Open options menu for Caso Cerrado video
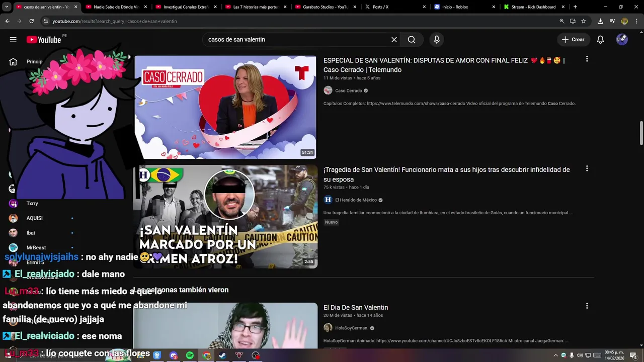The height and width of the screenshot is (362, 644). point(587,59)
